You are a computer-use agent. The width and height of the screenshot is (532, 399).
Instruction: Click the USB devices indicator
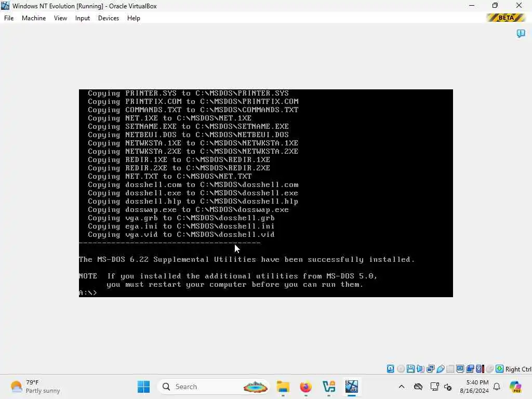coord(441,369)
